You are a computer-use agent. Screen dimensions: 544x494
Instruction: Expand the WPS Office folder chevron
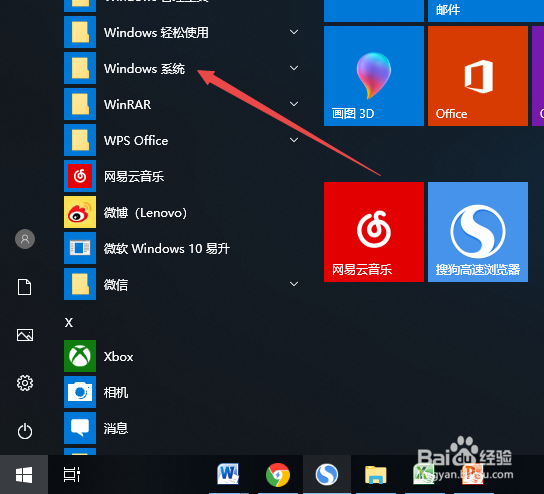[x=294, y=140]
